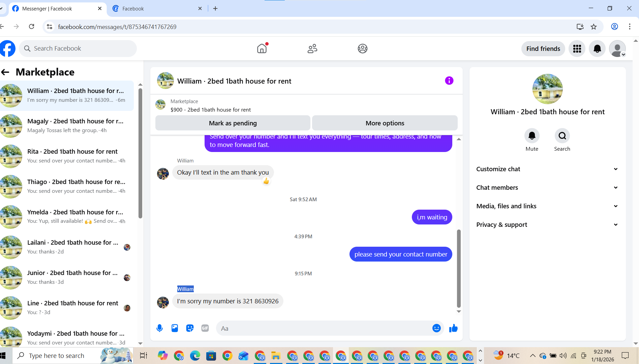639x364 pixels.
Task: Open File Explorer from taskbar
Action: tap(276, 356)
